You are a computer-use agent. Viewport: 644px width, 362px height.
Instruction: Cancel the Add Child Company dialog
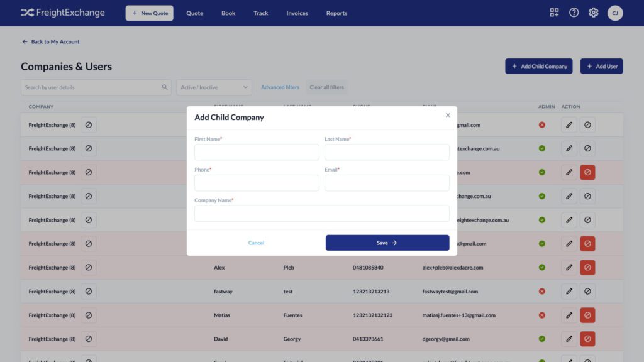[x=256, y=243]
